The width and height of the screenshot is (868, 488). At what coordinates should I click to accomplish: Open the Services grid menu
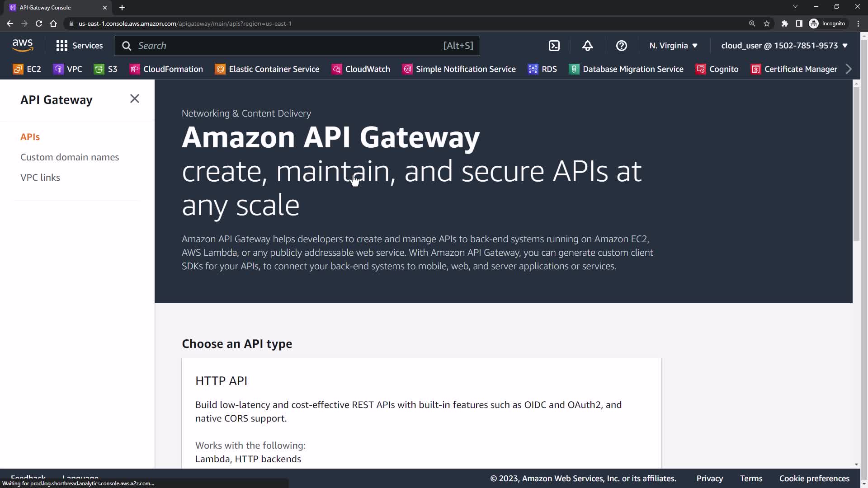tap(79, 46)
